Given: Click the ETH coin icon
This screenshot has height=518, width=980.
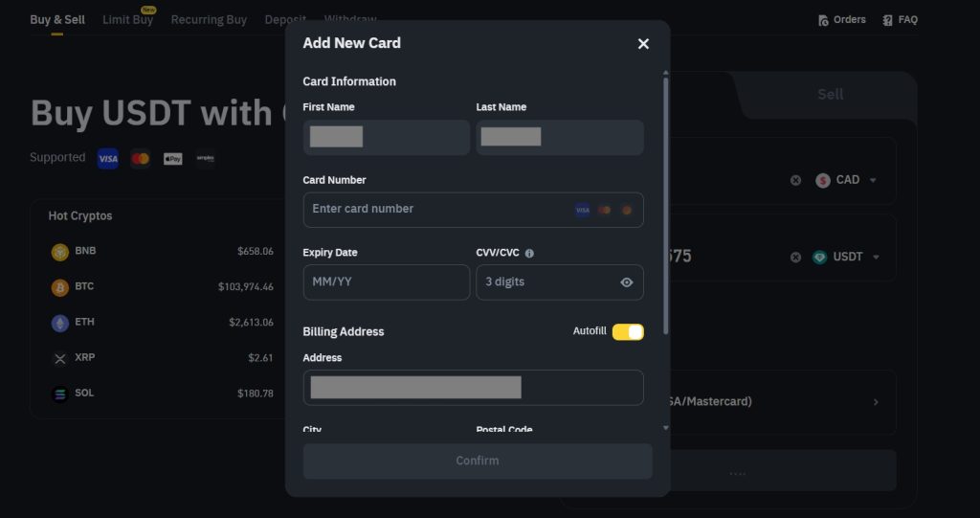Looking at the screenshot, I should pyautogui.click(x=60, y=324).
